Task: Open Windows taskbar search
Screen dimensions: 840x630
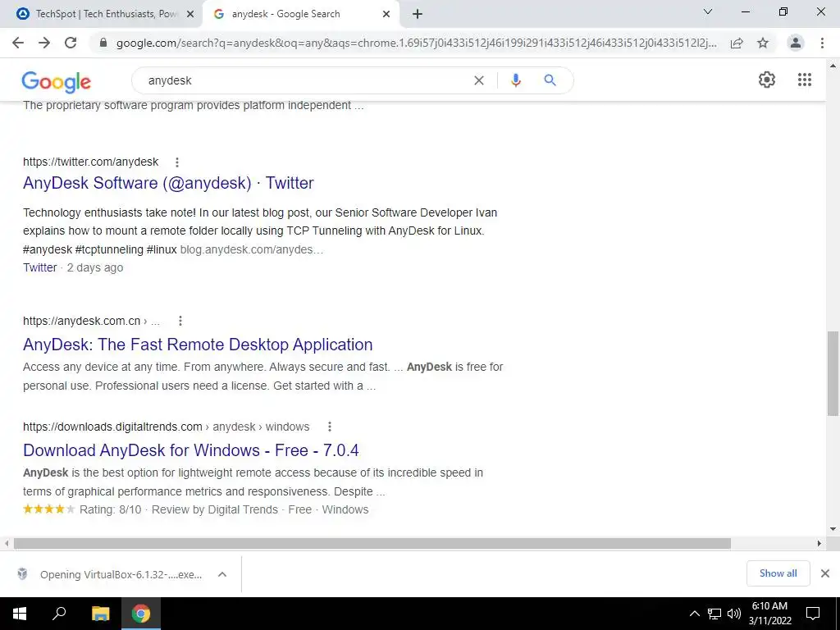Action: click(59, 614)
